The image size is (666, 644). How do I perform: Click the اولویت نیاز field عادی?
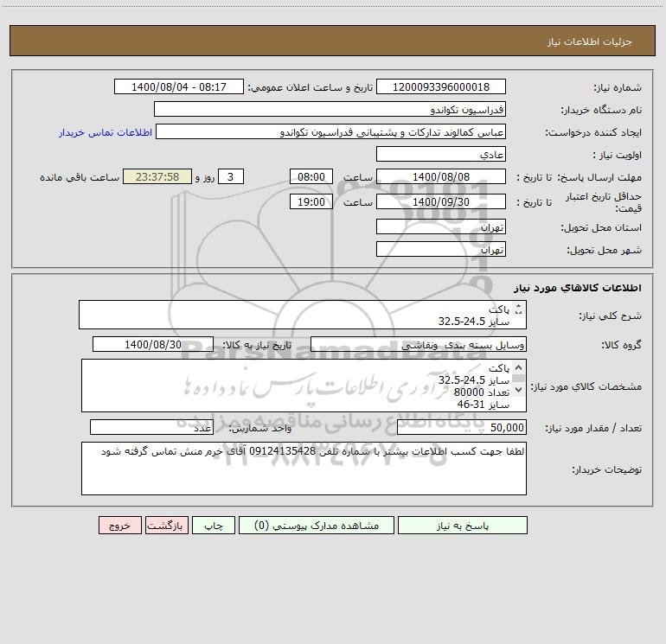pyautogui.click(x=441, y=154)
